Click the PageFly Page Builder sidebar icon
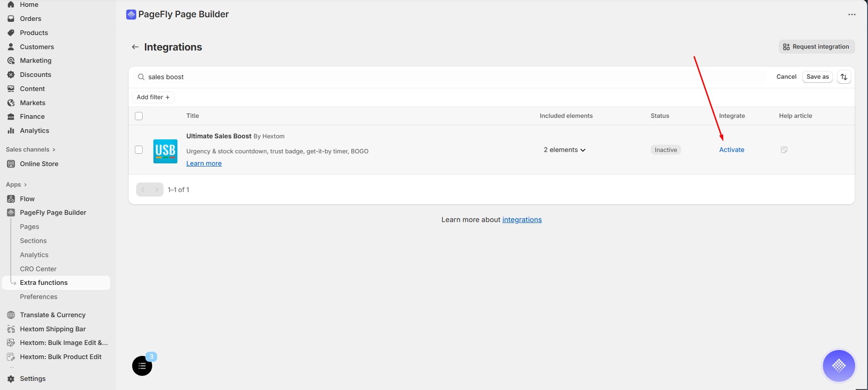The width and height of the screenshot is (868, 390). click(x=11, y=213)
